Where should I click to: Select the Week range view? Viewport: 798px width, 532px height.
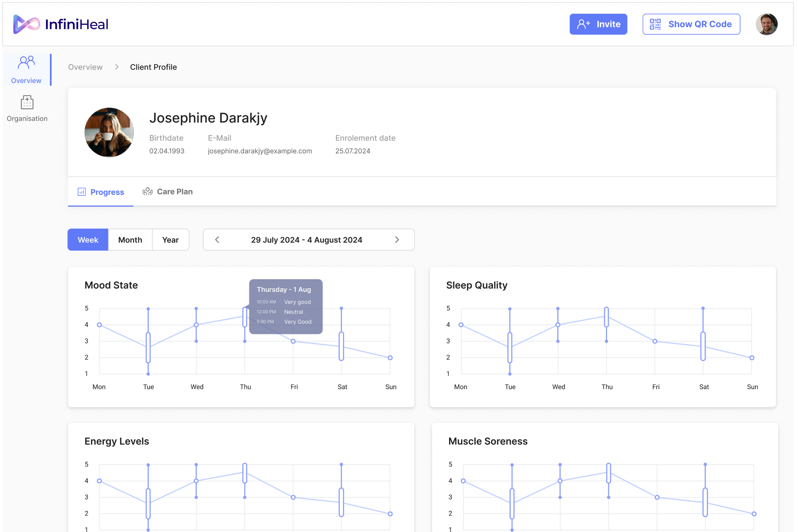(x=88, y=239)
